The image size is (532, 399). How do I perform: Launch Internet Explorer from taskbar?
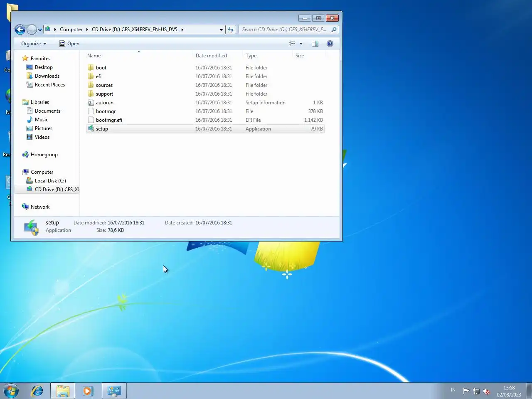point(37,391)
